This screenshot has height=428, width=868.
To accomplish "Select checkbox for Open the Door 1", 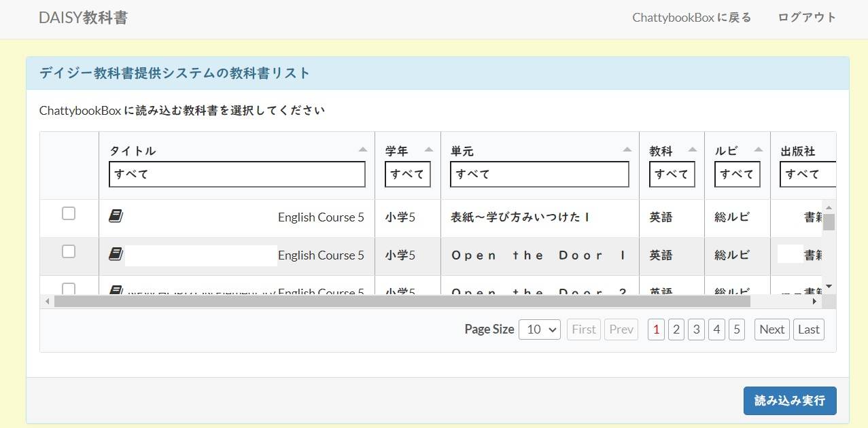I will pos(69,252).
